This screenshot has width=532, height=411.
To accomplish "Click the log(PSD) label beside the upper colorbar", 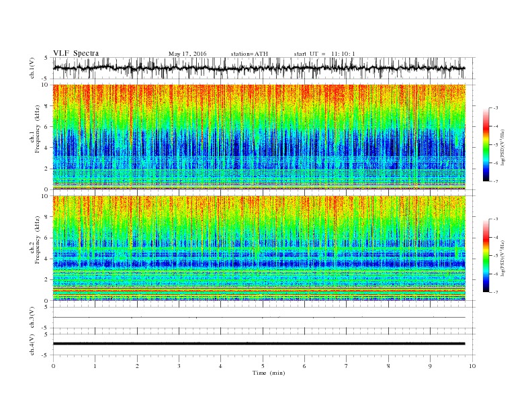I will coord(503,148).
